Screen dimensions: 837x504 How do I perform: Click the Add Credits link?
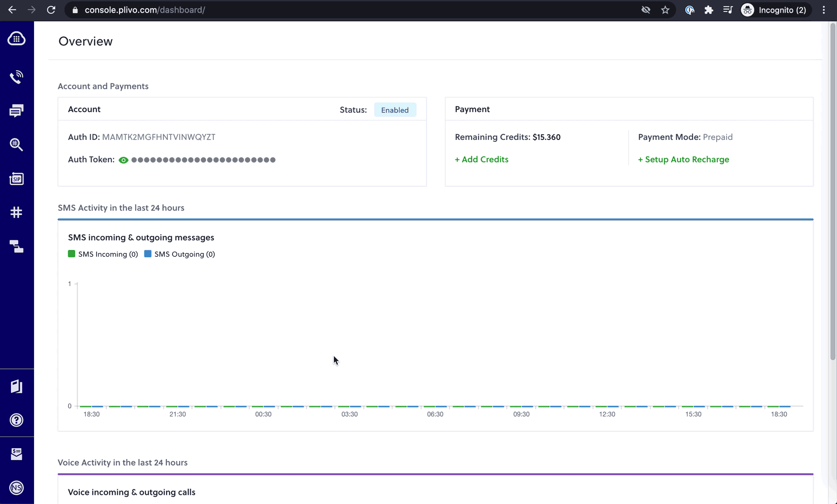coord(481,159)
